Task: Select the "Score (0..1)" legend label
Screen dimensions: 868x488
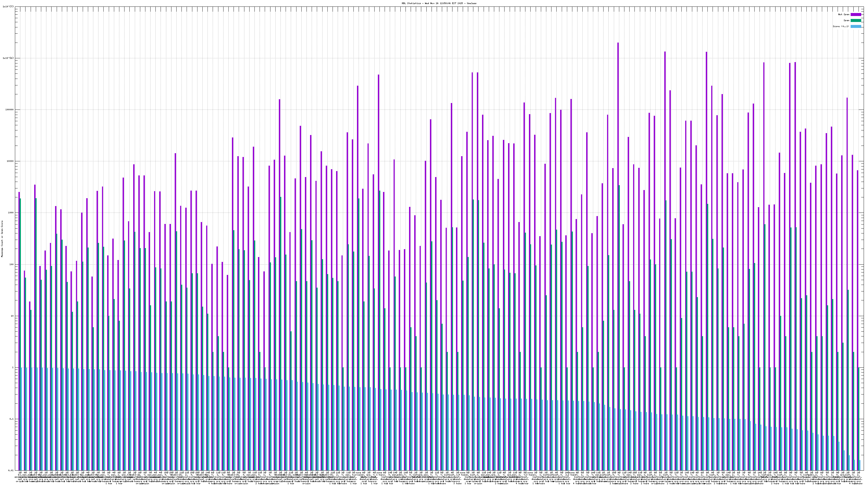Action: click(841, 26)
